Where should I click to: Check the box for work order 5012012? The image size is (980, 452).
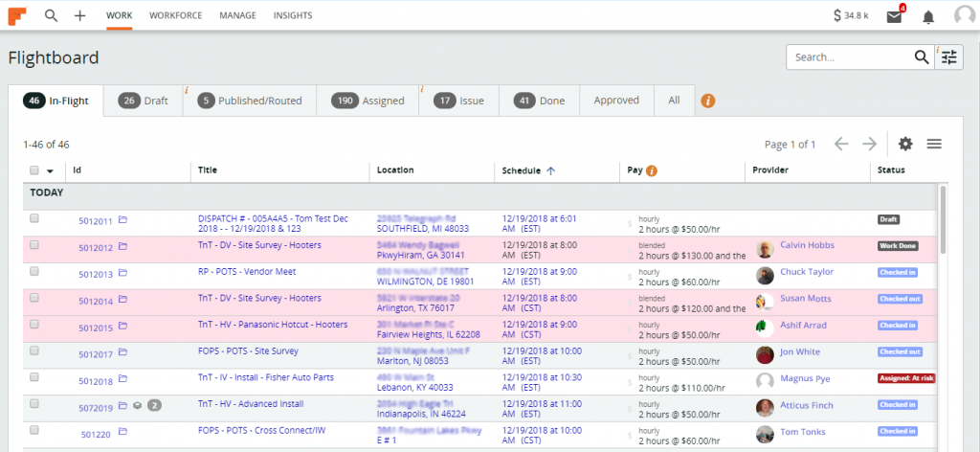click(34, 245)
